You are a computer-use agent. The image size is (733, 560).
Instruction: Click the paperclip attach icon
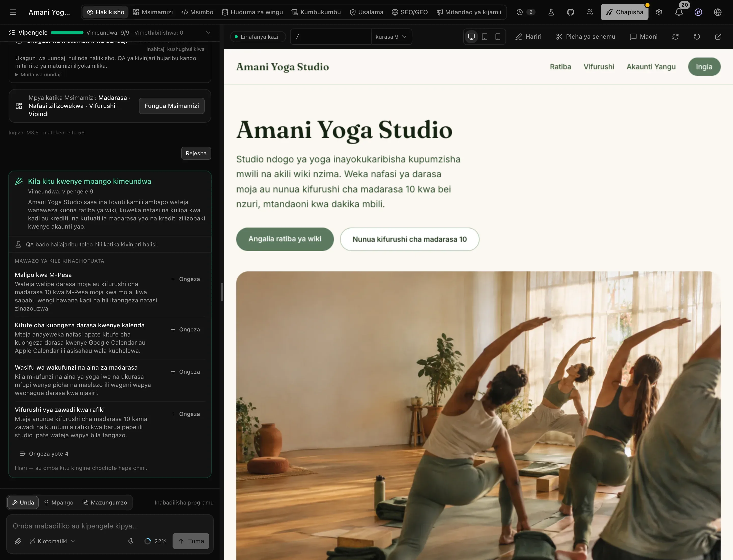tap(18, 541)
